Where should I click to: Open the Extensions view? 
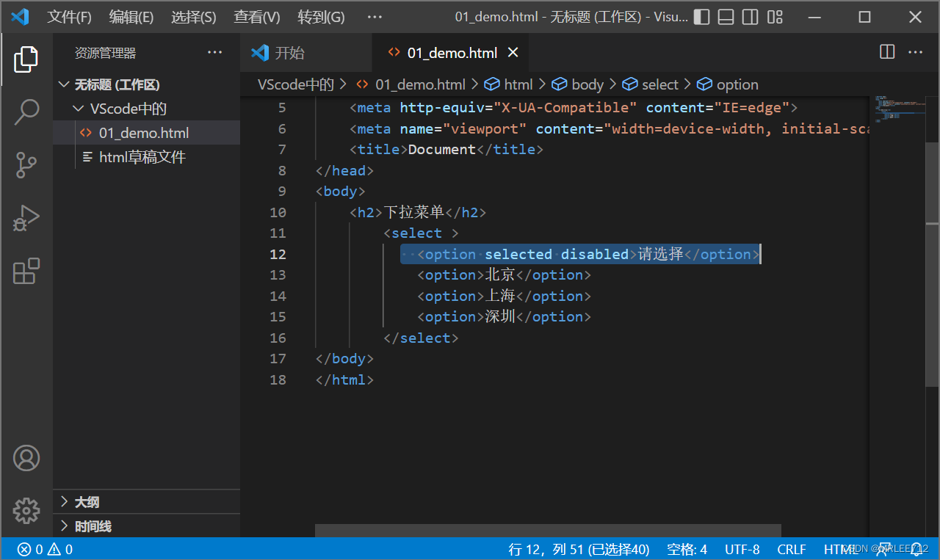click(x=26, y=271)
